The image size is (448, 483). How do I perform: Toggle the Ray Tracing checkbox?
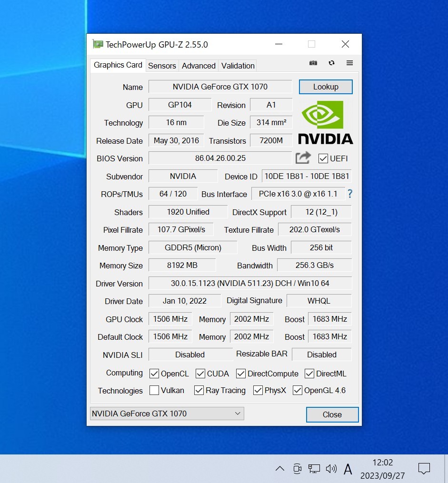(199, 390)
